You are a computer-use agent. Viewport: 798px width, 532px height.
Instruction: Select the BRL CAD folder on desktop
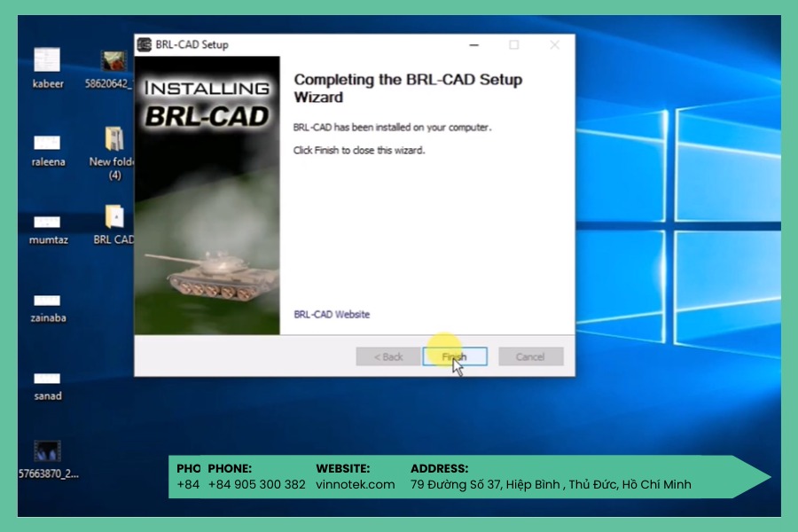point(114,224)
